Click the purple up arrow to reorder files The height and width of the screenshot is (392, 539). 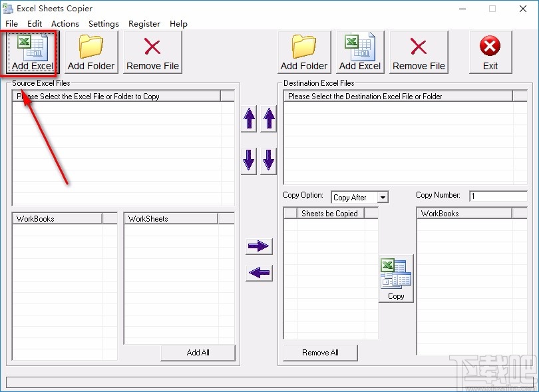248,120
